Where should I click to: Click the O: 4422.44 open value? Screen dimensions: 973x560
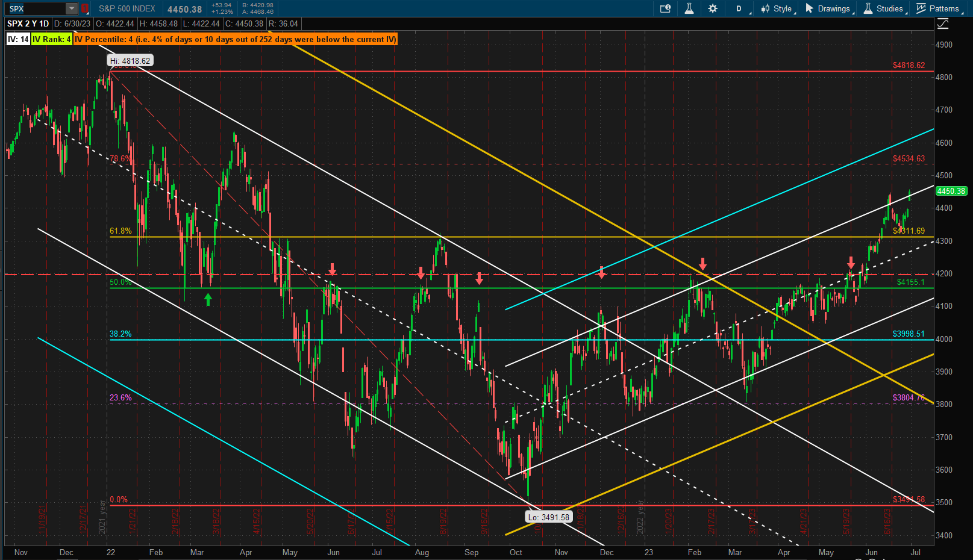coord(115,23)
